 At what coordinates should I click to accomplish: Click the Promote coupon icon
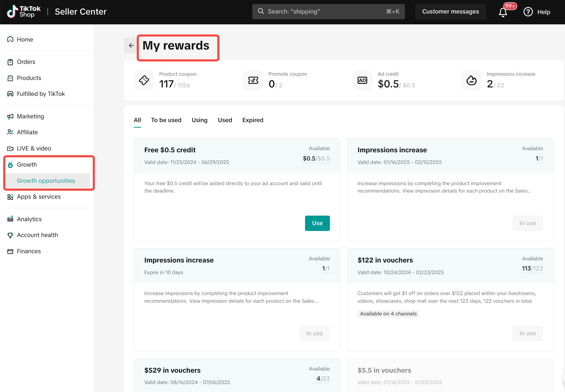253,80
